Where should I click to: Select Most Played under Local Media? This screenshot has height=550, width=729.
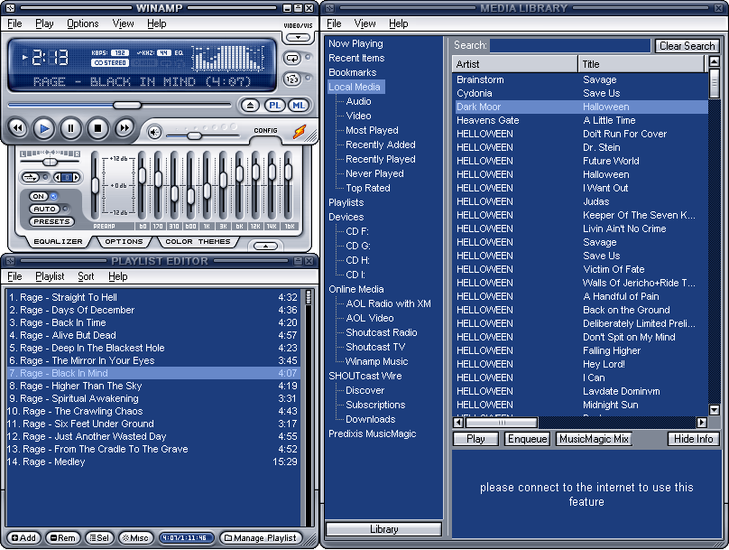pos(371,130)
